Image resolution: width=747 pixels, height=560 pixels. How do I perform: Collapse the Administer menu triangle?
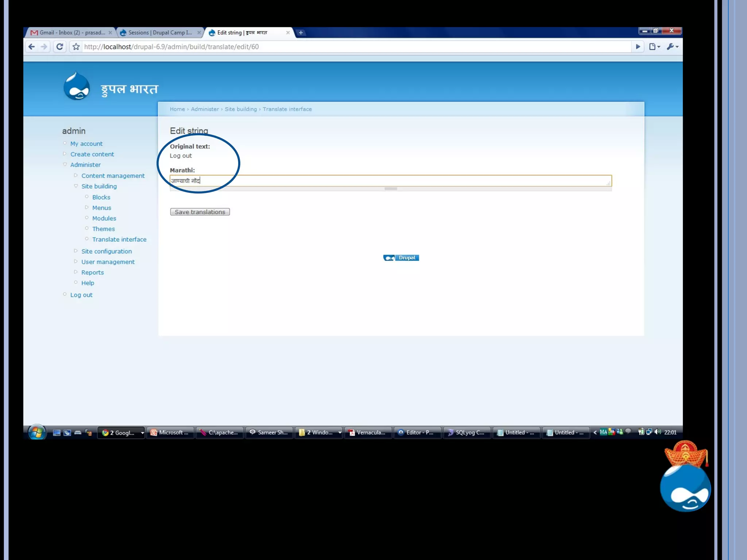[65, 164]
